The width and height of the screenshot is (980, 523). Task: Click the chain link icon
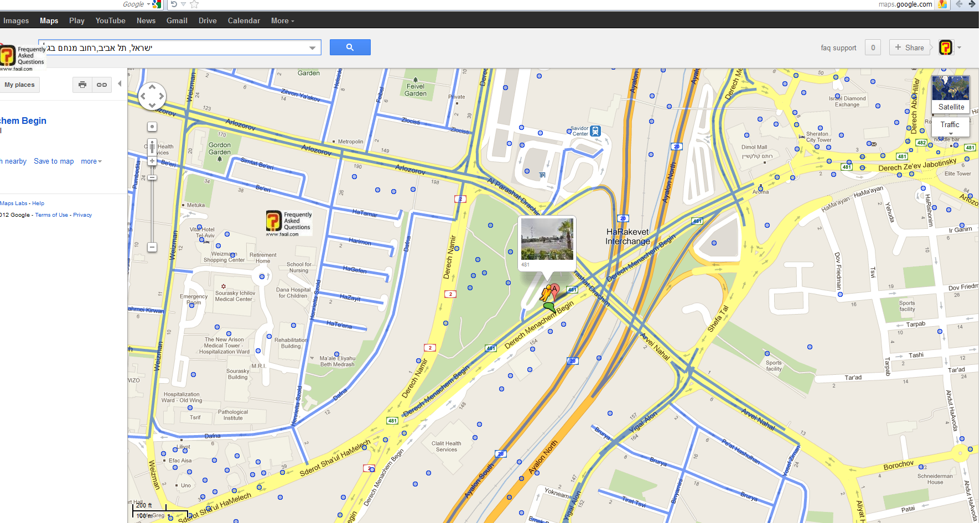(102, 85)
